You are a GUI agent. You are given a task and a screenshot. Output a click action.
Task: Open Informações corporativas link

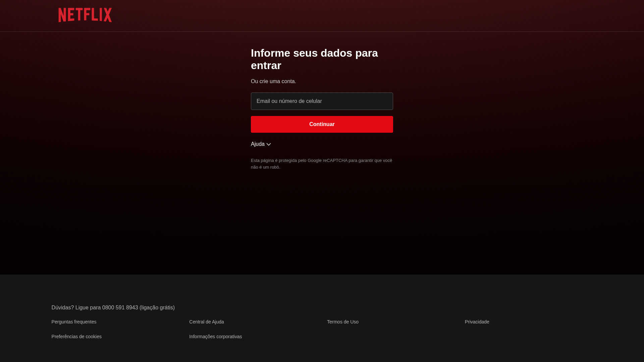pyautogui.click(x=216, y=337)
